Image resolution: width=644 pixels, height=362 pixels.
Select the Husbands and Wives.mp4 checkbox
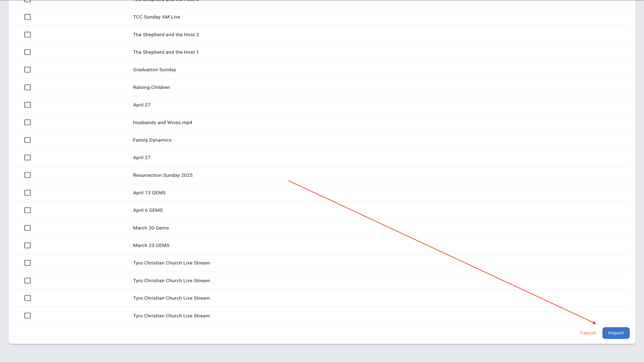[x=28, y=122]
